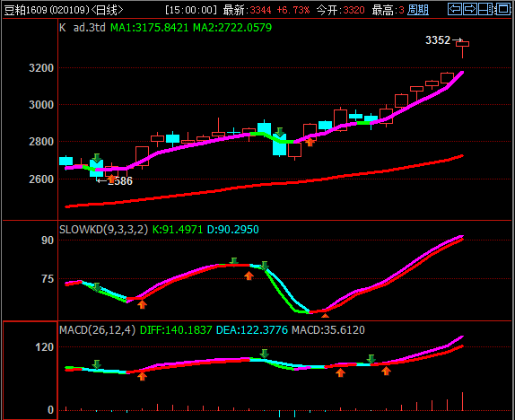Click the first orange buy arrow in MACD panel

click(142, 376)
